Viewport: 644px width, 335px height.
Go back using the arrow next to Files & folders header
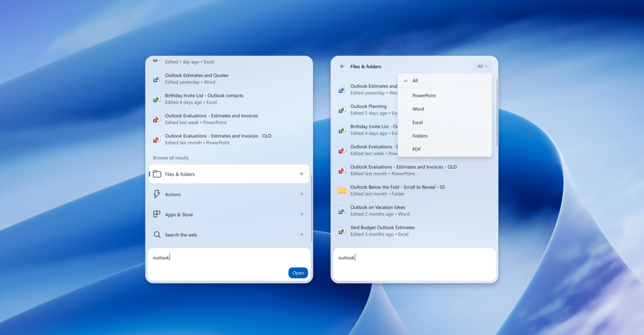pyautogui.click(x=342, y=67)
